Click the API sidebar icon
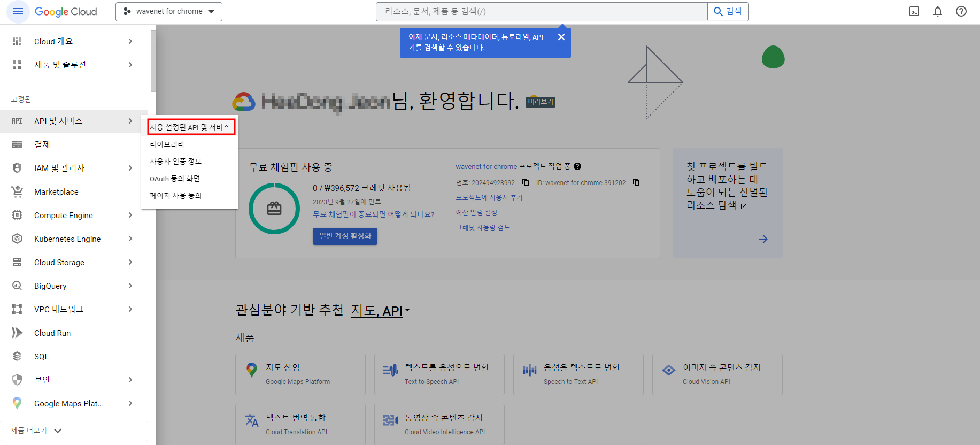This screenshot has height=445, width=980. click(x=17, y=121)
